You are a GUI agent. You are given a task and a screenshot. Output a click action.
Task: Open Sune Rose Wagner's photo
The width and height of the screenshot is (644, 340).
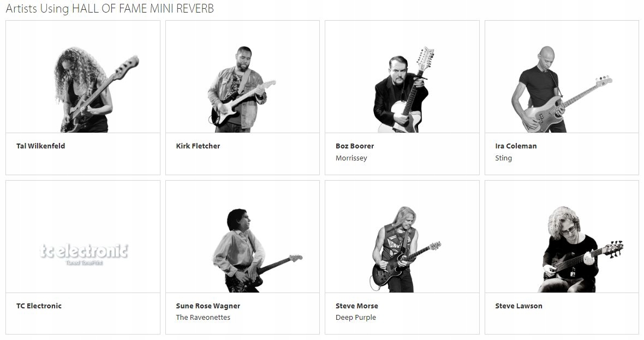[x=242, y=237]
